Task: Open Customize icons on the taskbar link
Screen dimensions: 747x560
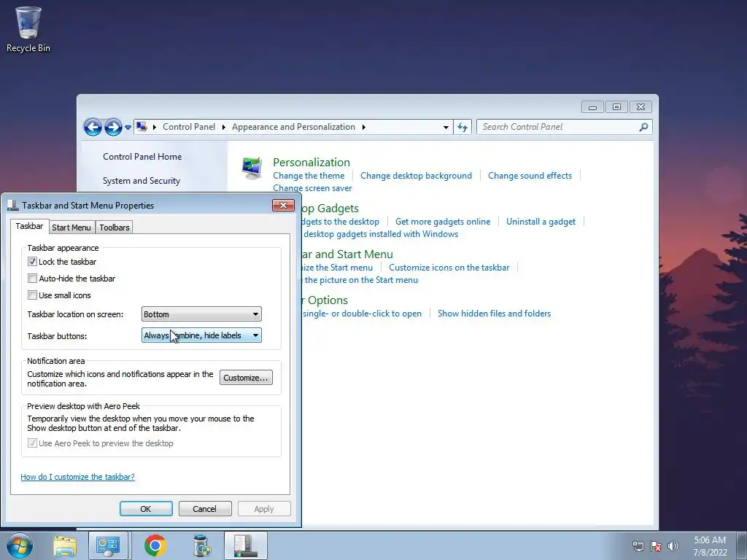Action: tap(449, 268)
